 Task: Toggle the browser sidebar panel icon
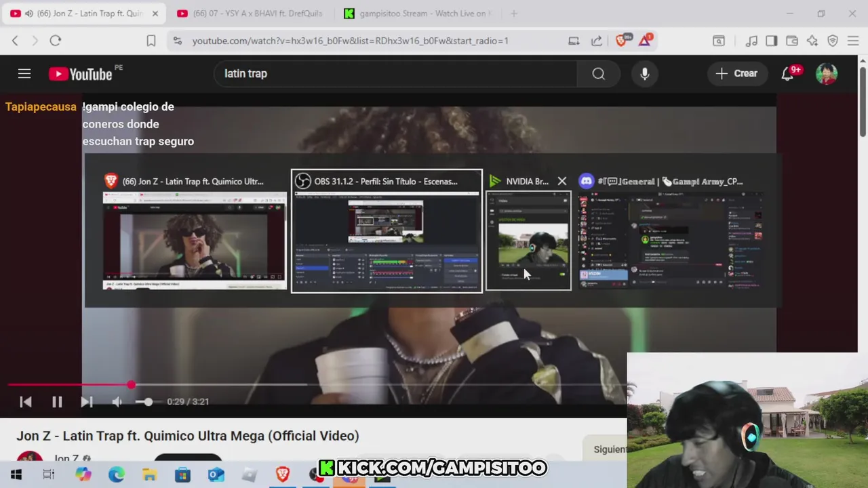(x=772, y=41)
